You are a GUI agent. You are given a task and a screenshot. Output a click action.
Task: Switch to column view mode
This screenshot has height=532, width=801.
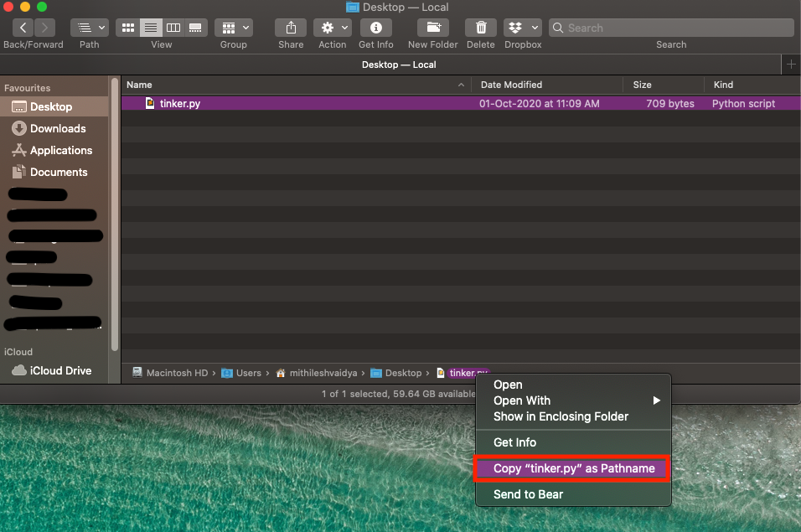click(x=173, y=28)
